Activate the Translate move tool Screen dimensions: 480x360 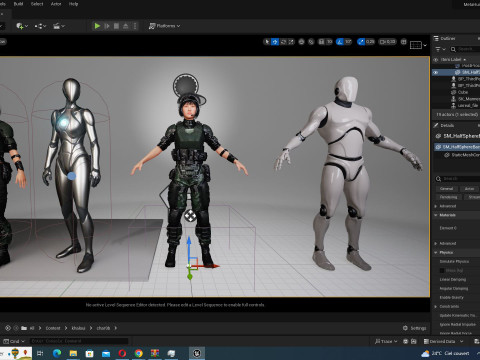coord(275,42)
